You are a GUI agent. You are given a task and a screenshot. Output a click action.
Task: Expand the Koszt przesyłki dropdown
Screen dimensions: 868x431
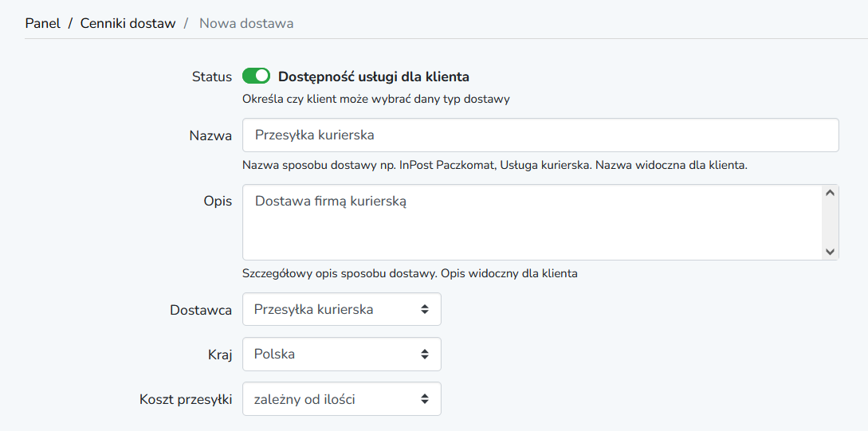point(342,399)
